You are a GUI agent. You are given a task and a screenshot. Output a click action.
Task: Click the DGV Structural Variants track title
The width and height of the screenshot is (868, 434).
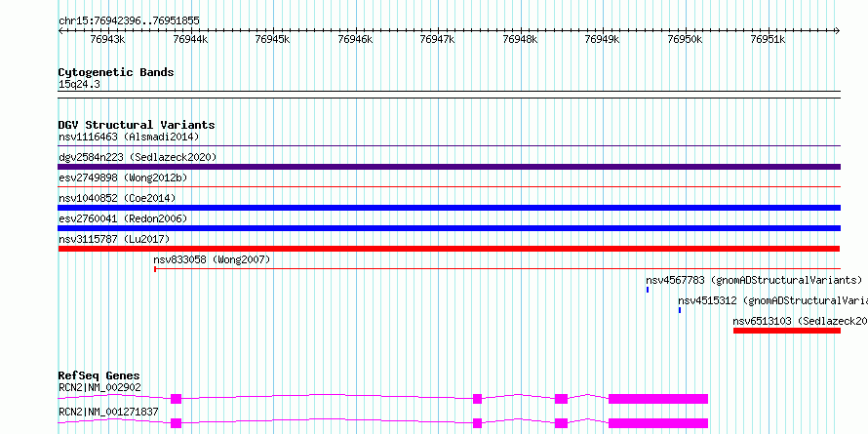(137, 125)
